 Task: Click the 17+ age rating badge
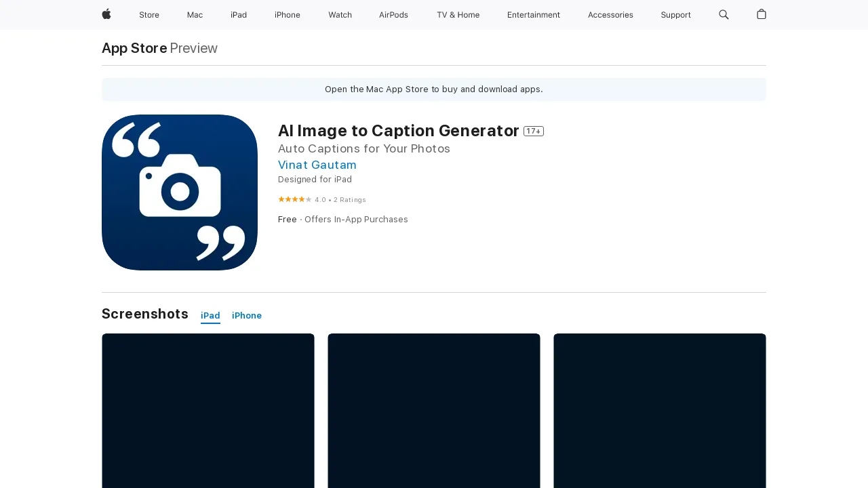[x=534, y=131]
